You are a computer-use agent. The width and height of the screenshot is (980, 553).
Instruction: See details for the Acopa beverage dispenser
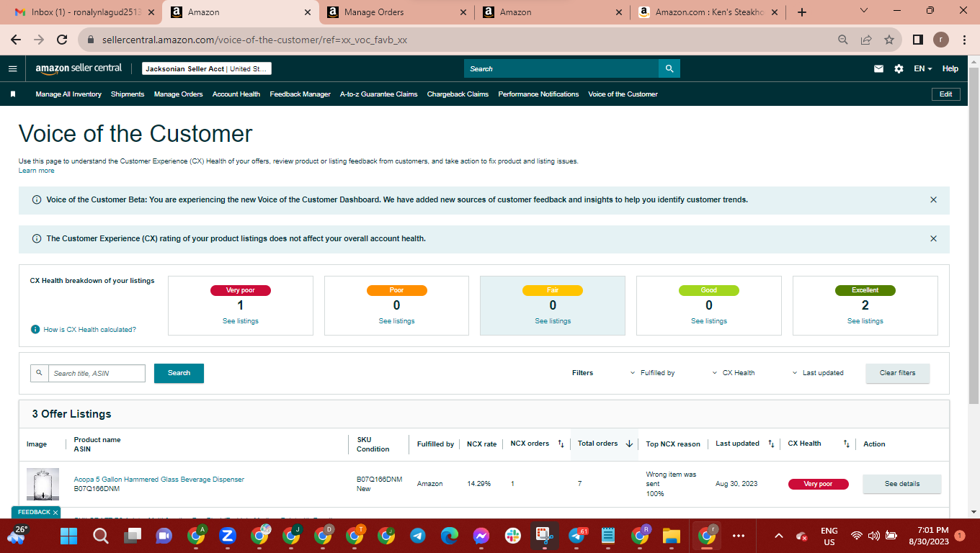tap(902, 484)
